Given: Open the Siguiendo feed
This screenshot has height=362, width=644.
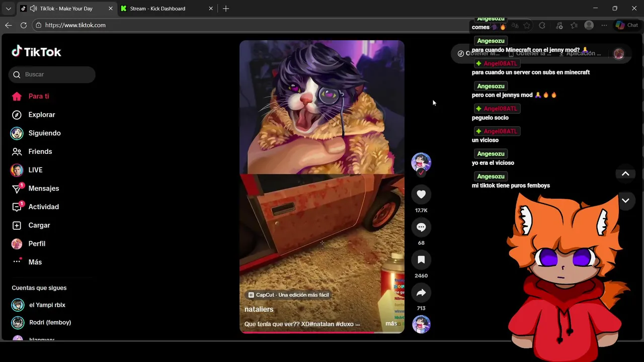Looking at the screenshot, I should (36, 133).
